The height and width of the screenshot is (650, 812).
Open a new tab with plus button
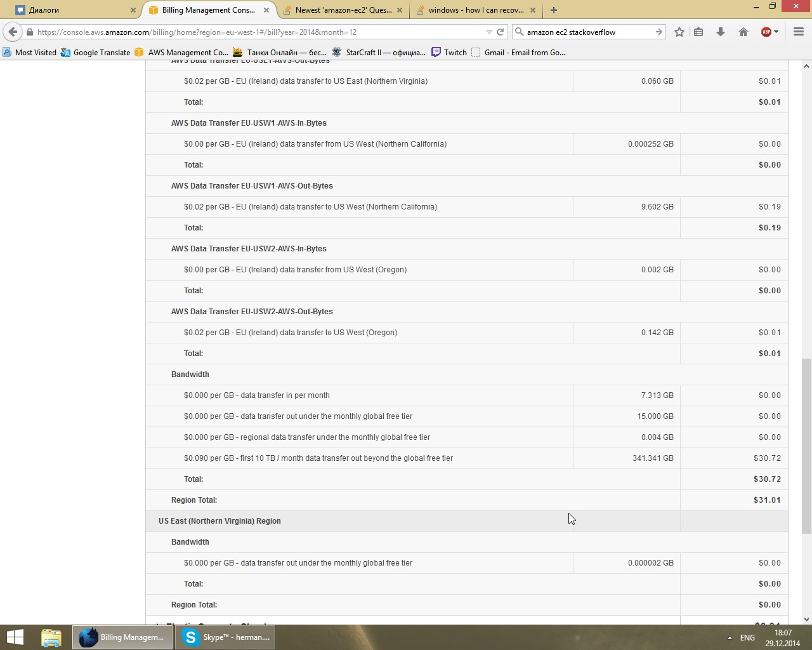(554, 10)
